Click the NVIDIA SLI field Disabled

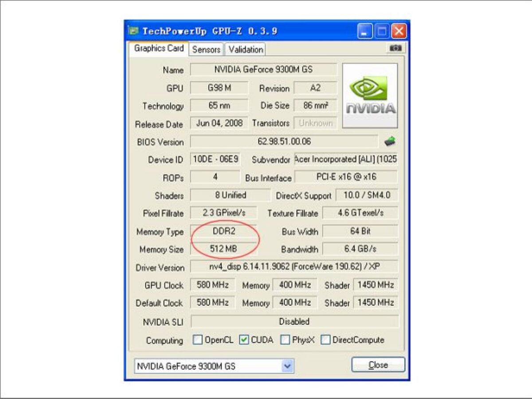click(294, 321)
